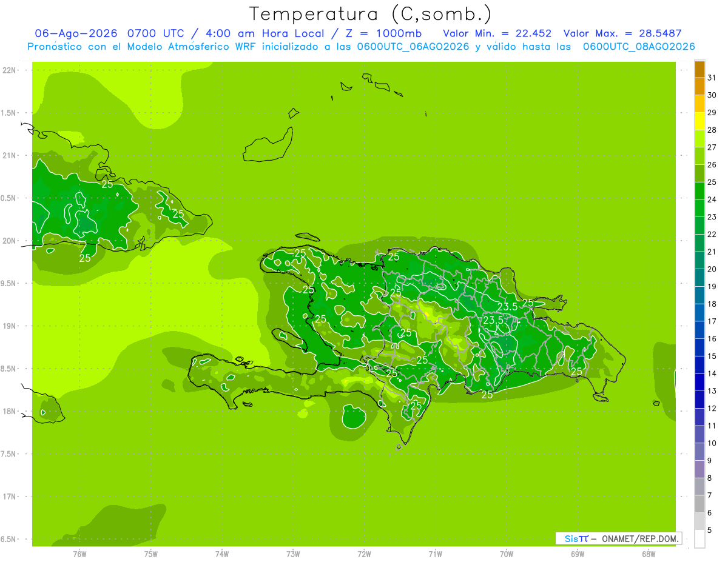Image resolution: width=728 pixels, height=562 pixels.
Task: Pick the dark orange swatch above 31
Action: point(699,69)
